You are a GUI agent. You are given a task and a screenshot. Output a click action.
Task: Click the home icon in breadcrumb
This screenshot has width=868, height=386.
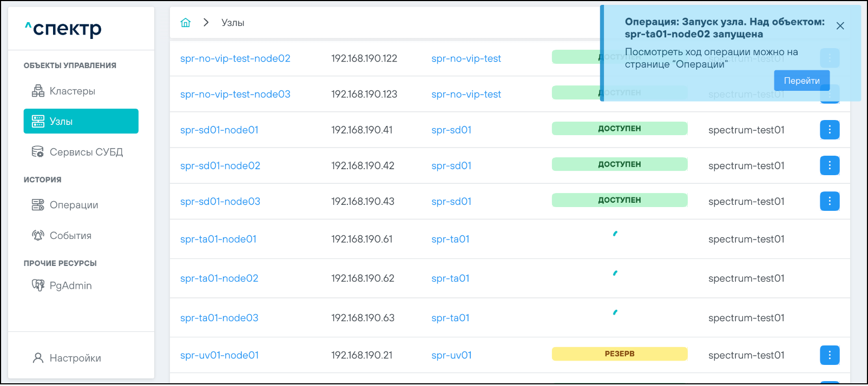[186, 23]
